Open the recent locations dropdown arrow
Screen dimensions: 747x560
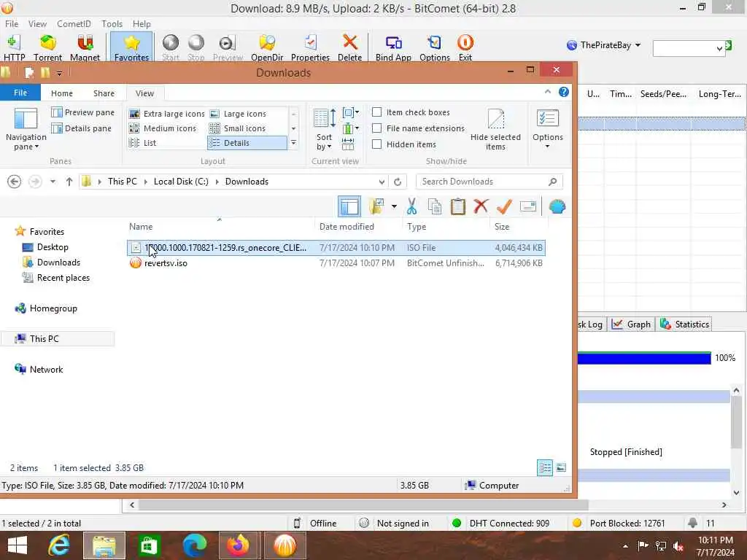53,182
